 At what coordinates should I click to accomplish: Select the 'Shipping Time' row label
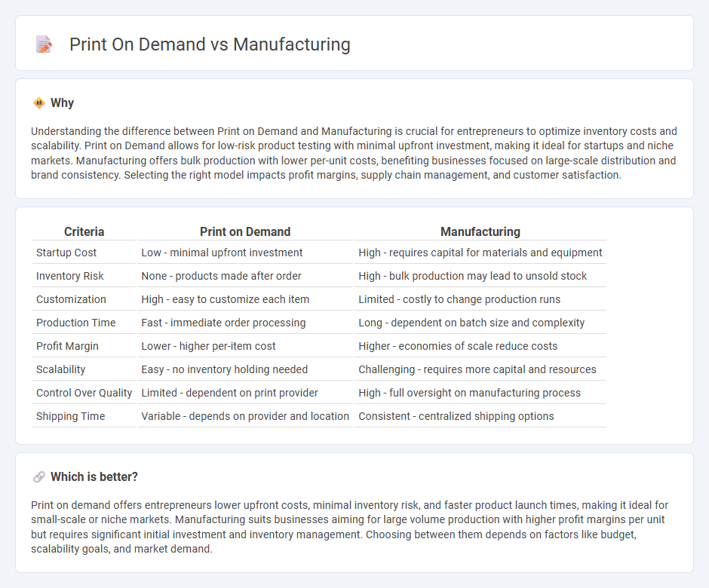click(71, 416)
